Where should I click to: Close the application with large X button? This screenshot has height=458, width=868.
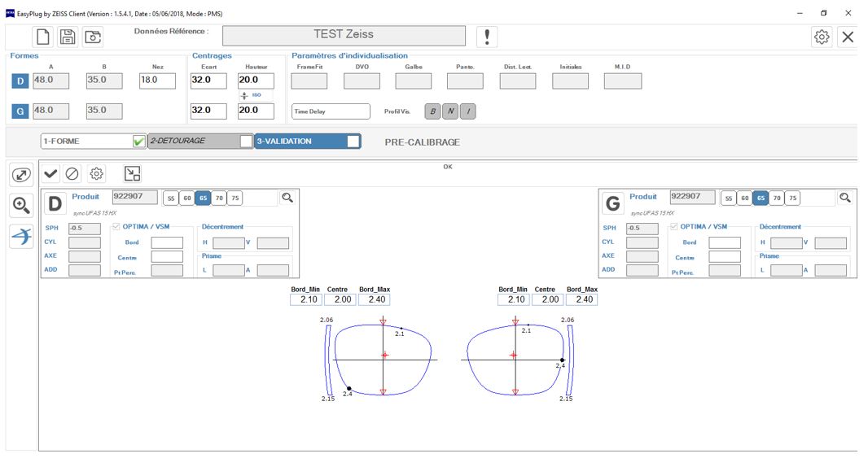click(848, 37)
